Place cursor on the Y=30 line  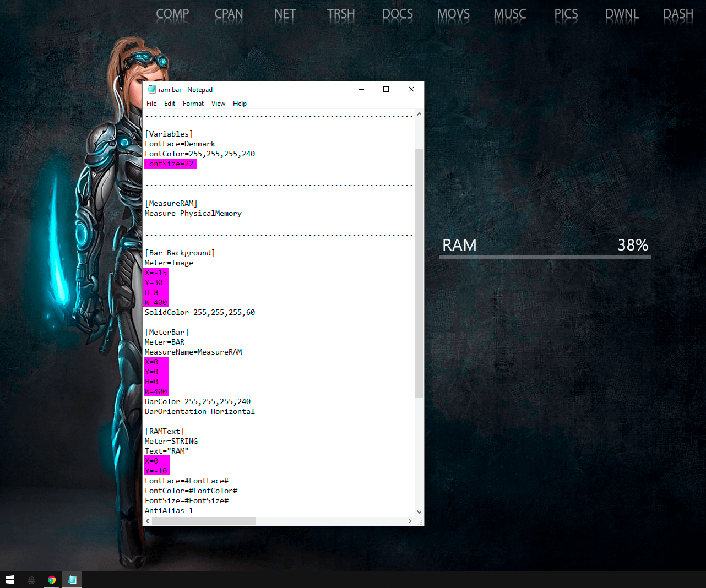pos(154,282)
